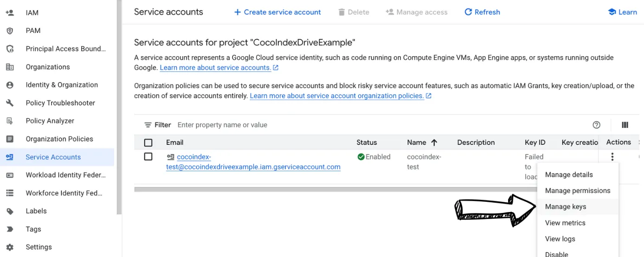Image resolution: width=644 pixels, height=257 pixels.
Task: Sort by Name column arrow
Action: 434,142
